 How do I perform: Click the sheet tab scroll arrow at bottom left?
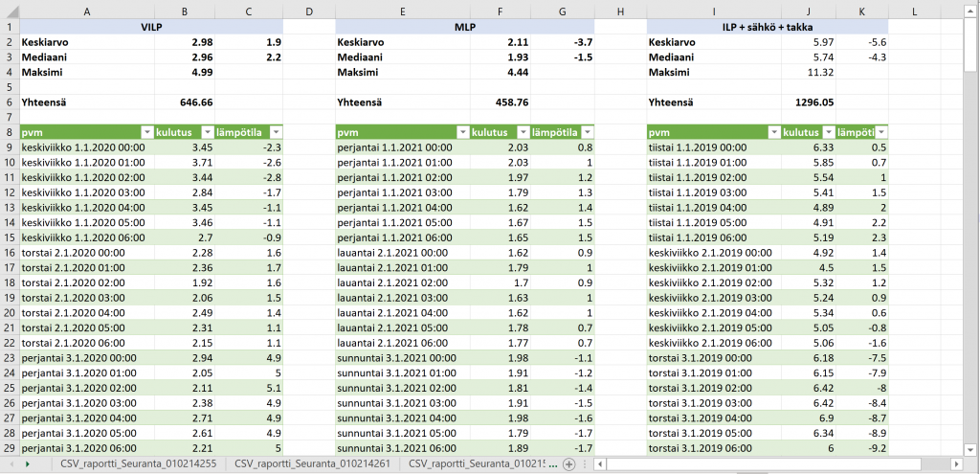coord(27,463)
